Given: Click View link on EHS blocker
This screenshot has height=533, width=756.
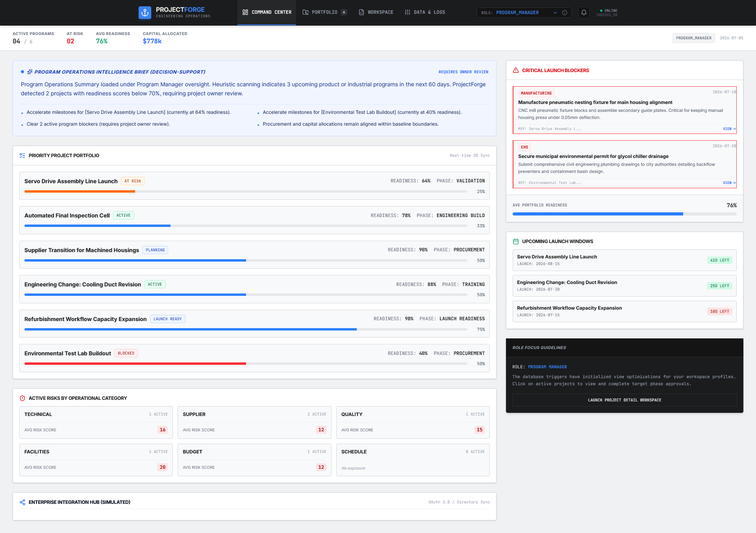Looking at the screenshot, I should coord(729,183).
